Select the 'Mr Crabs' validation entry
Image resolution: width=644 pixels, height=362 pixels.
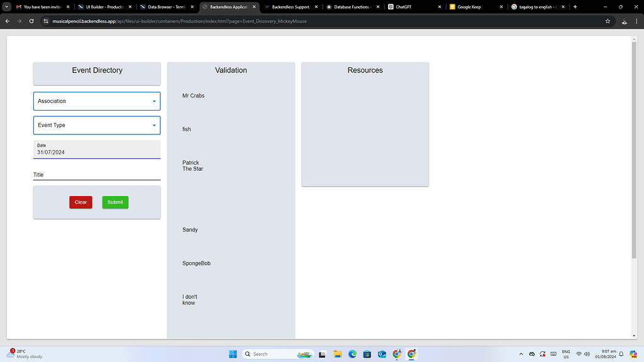coord(194,96)
